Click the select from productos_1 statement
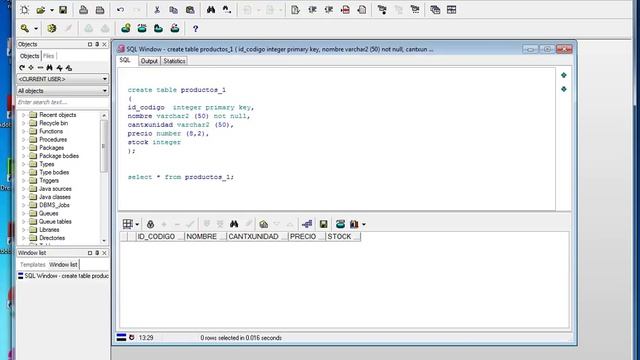This screenshot has height=360, width=640. (181, 177)
